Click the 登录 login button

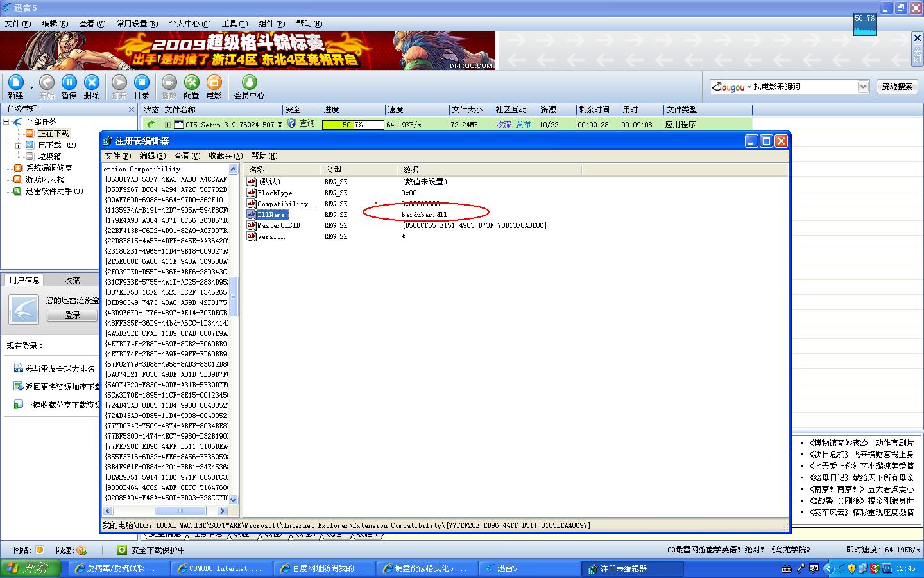point(73,315)
